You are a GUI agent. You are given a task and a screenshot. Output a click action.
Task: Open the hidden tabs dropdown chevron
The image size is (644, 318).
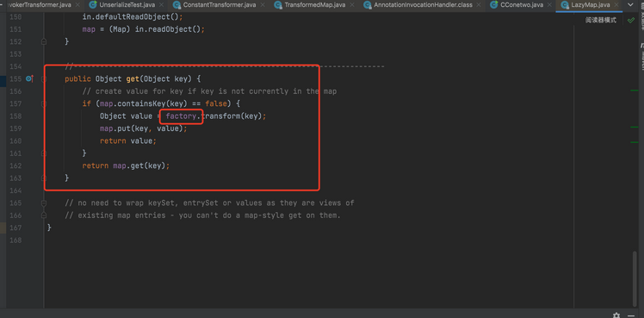click(630, 5)
